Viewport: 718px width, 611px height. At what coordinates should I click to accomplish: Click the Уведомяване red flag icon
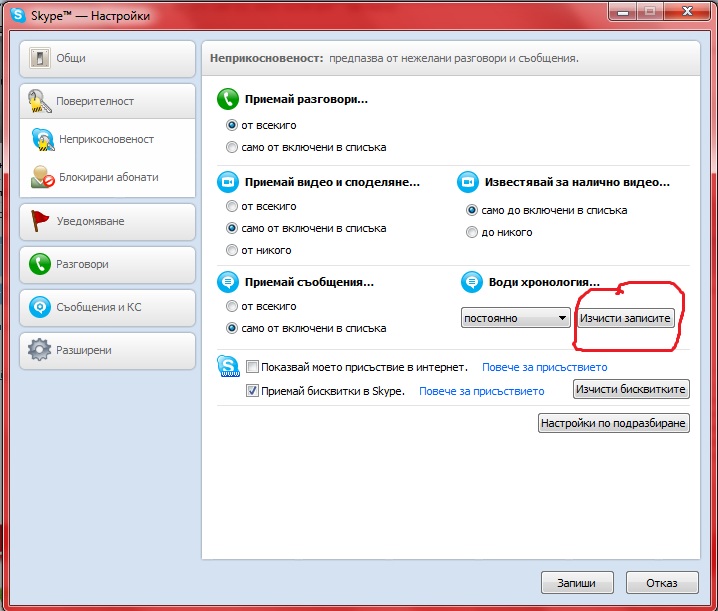click(x=39, y=221)
